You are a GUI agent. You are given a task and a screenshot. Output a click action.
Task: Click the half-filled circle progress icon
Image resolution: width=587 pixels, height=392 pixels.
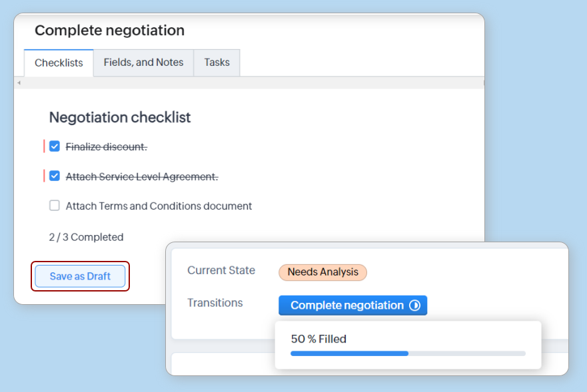(414, 305)
